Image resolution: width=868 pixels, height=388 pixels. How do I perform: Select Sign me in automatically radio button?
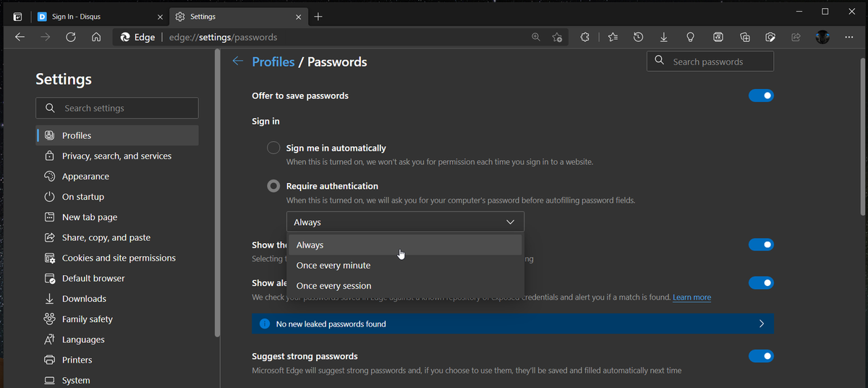coord(273,148)
